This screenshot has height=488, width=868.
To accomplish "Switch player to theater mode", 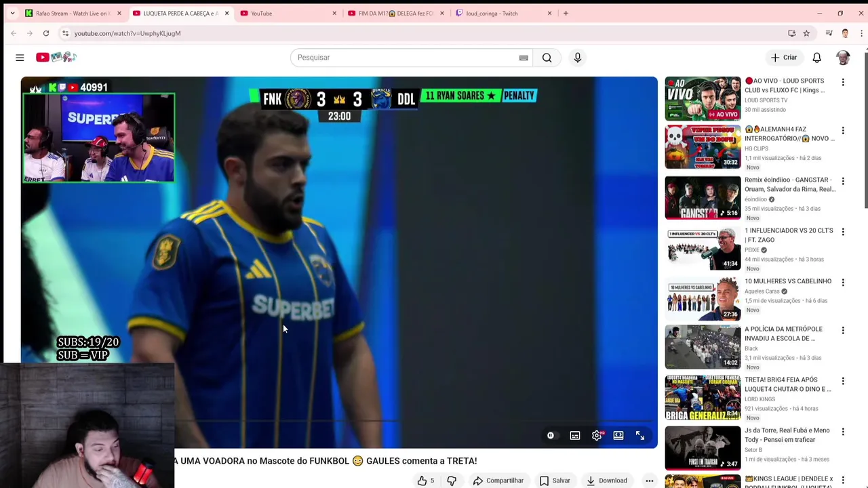I will tap(618, 436).
